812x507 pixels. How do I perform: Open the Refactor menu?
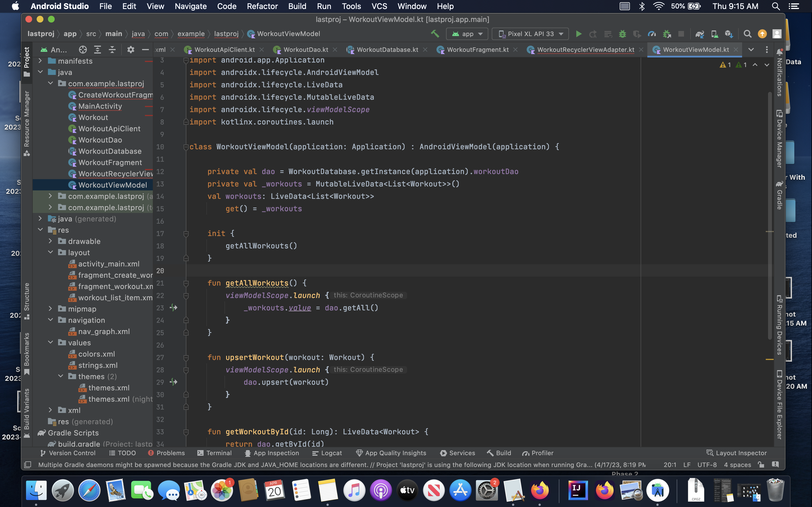(262, 6)
